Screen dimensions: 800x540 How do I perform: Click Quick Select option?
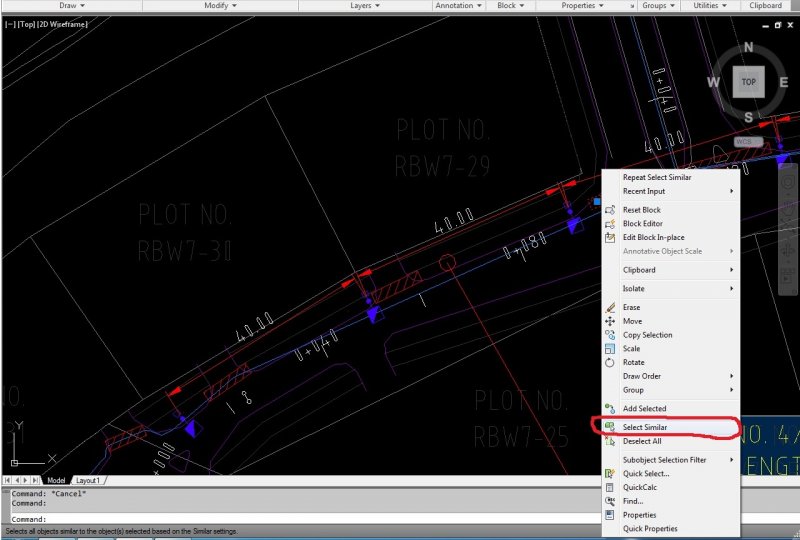click(x=645, y=473)
